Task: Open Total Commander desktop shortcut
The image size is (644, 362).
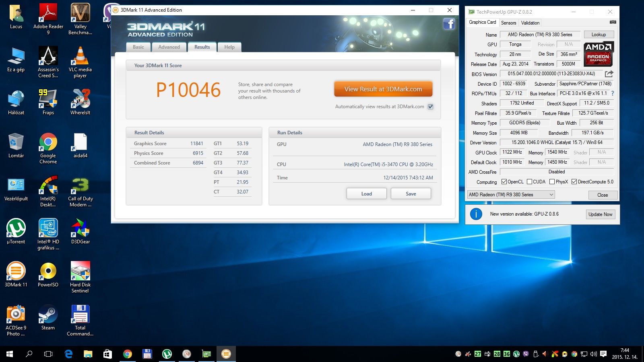Action: click(80, 320)
